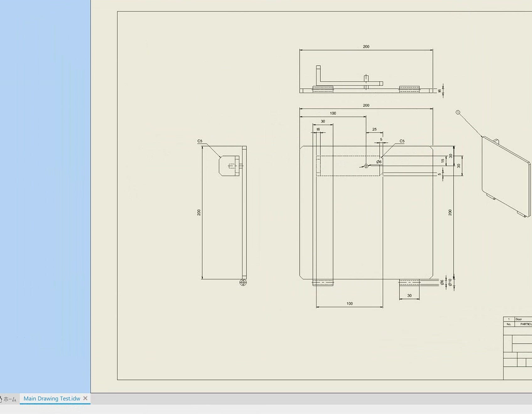Select the 15 vertical dimension at right
Image resolution: width=532 pixels, height=414 pixels.
(443, 161)
